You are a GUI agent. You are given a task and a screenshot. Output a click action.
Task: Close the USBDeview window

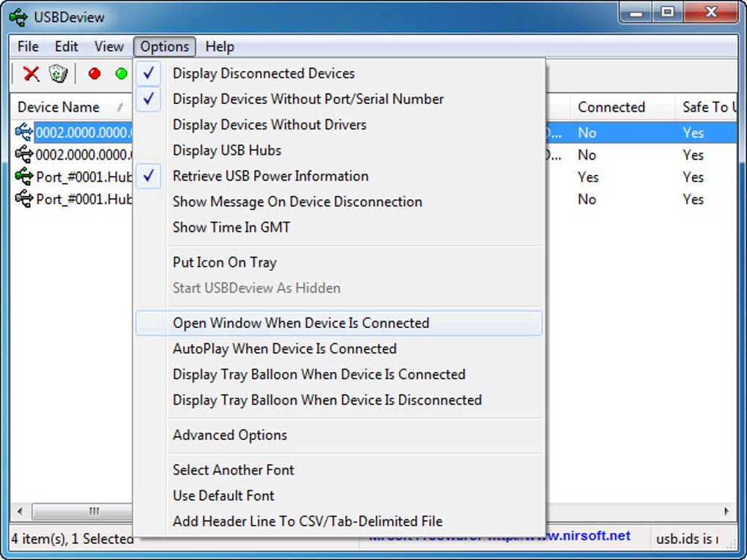pyautogui.click(x=711, y=12)
